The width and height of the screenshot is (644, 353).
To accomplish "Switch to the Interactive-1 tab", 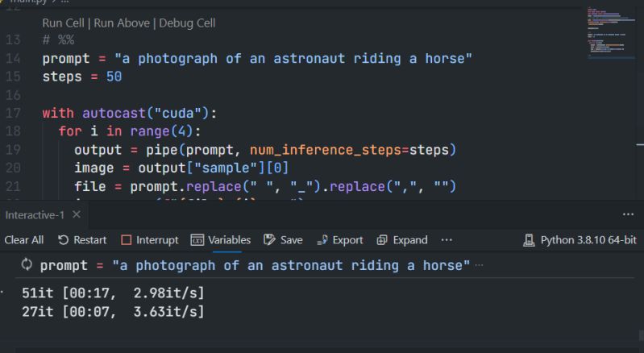I will (x=36, y=215).
